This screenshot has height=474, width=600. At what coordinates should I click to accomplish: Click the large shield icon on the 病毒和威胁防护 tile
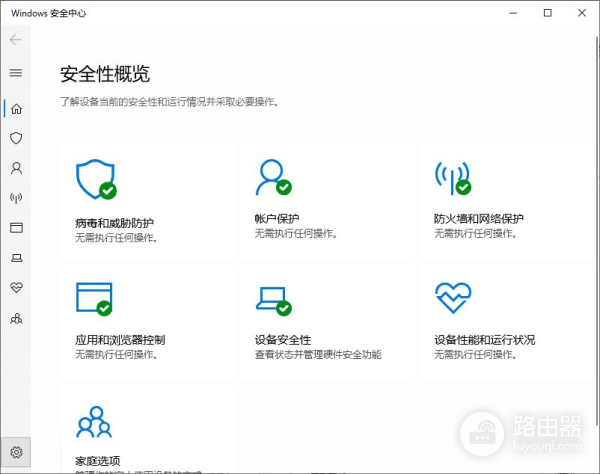coord(96,179)
